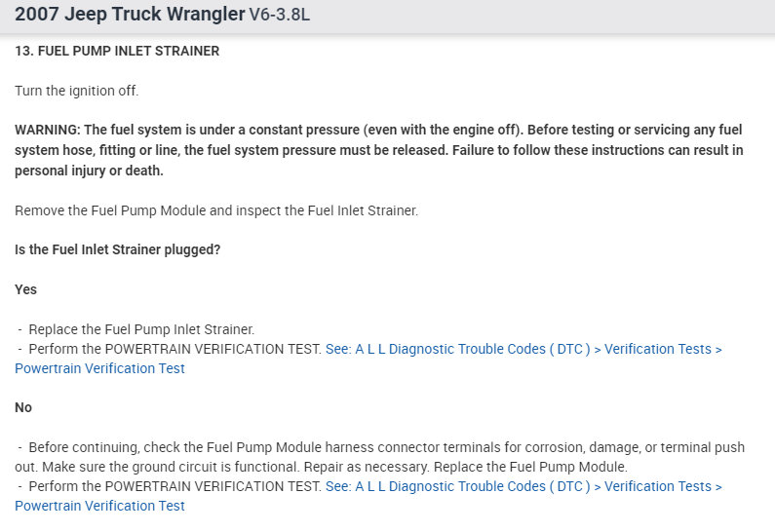The width and height of the screenshot is (775, 532).
Task: Click the Diagnostic Trouble Codes link under Yes
Action: point(523,349)
